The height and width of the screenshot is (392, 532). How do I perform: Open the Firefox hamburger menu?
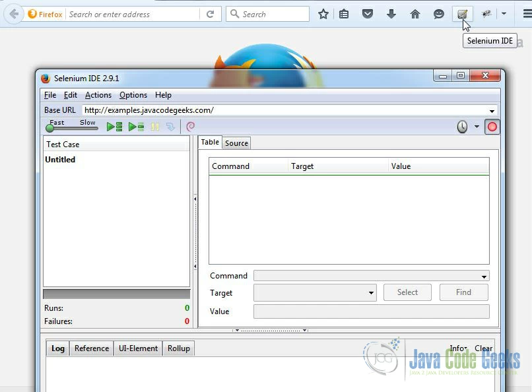tap(527, 14)
